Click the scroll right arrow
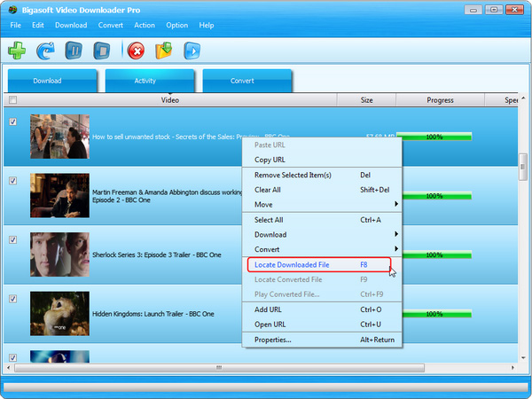The height and width of the screenshot is (399, 532). pos(512,367)
